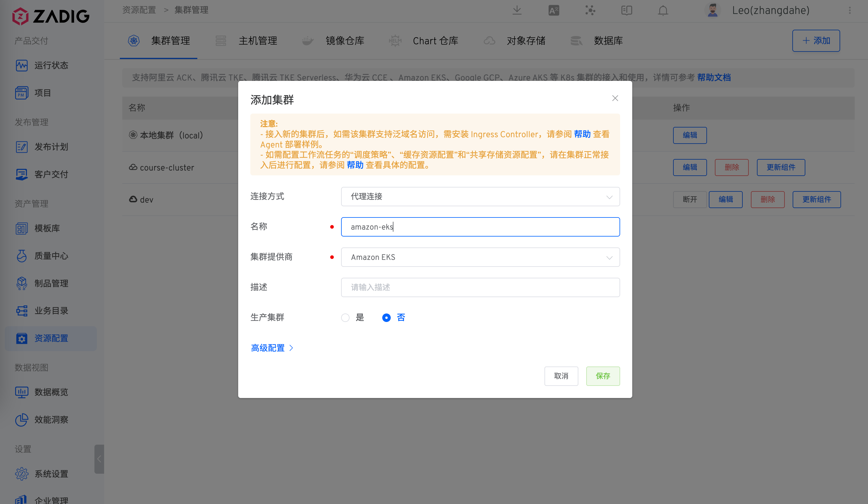This screenshot has height=504, width=868.
Task: Click 断开 for dev cluster
Action: (x=690, y=199)
